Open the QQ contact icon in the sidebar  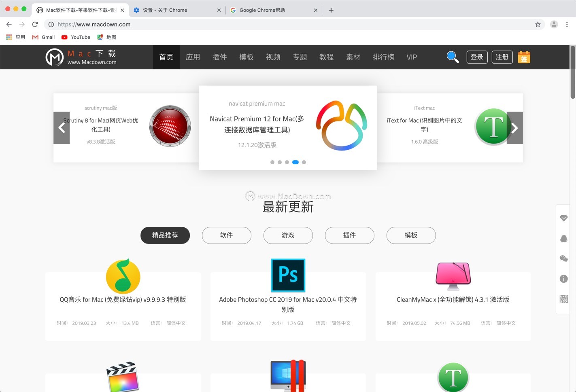point(563,238)
